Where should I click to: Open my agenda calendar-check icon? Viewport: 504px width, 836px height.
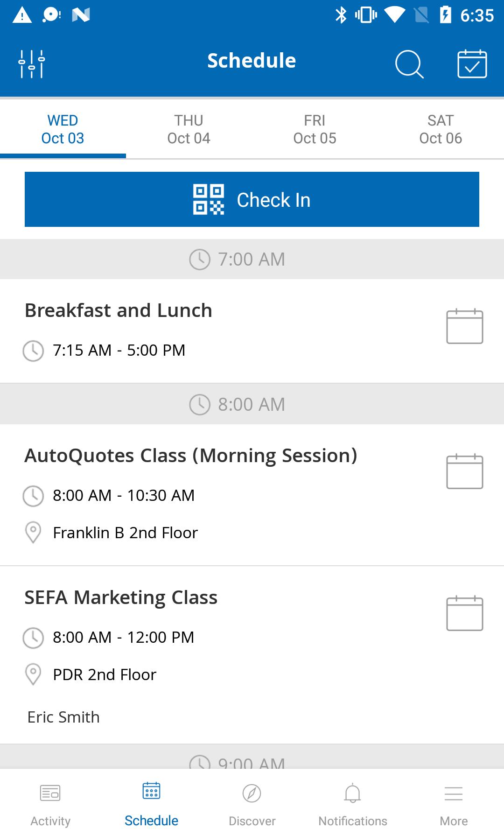tap(472, 63)
